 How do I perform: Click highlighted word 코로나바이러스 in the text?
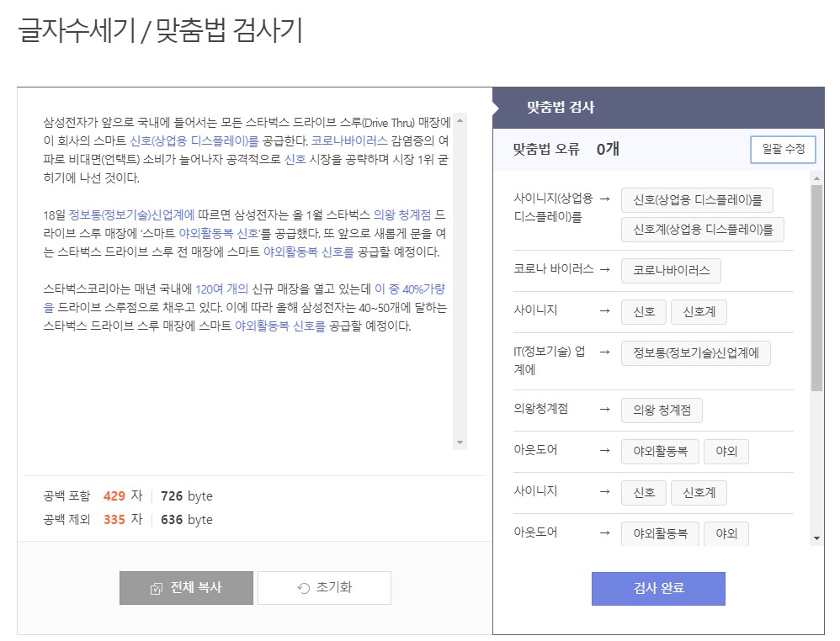348,140
